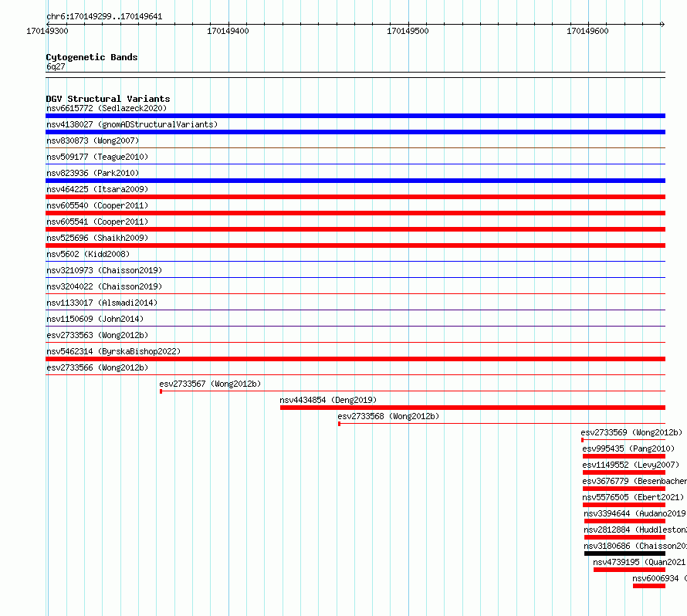
Task: Click the red bar under nsv5462314 (ByrskaBishop2022)
Action: pyautogui.click(x=355, y=359)
